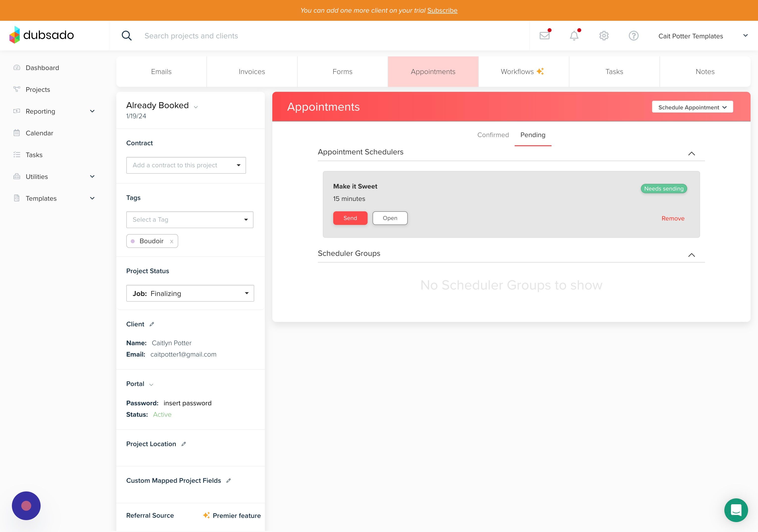Collapse the Scheduler Groups section
The height and width of the screenshot is (532, 758).
691,255
